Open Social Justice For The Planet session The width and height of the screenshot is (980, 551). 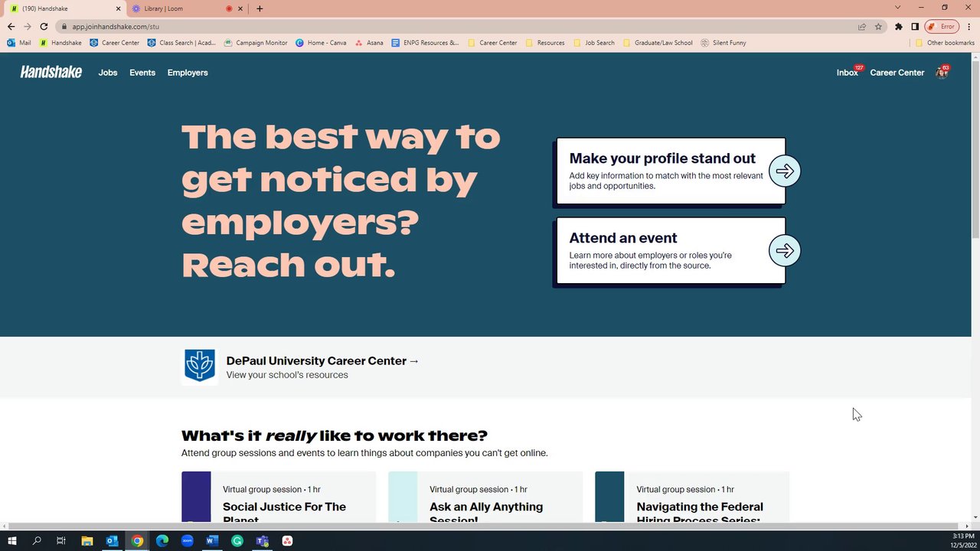[x=279, y=497]
